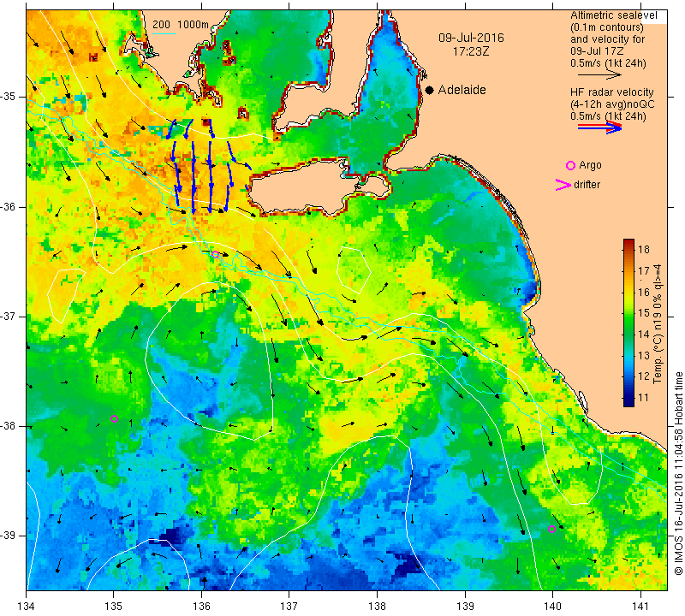Click the 'HF radar velocity' legend heading
This screenshot has height=616, width=685.
coord(611,92)
